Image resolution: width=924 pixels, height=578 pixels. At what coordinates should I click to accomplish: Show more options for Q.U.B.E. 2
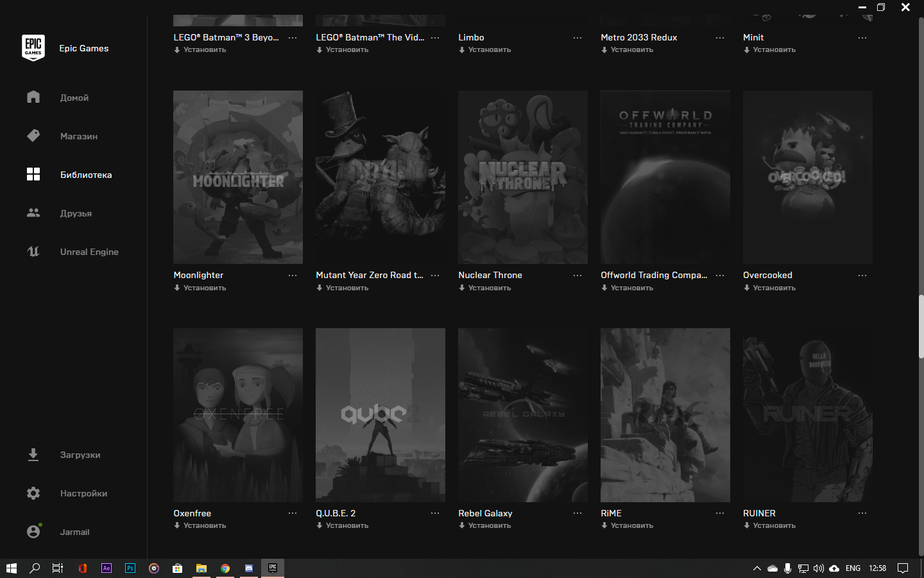tap(435, 513)
